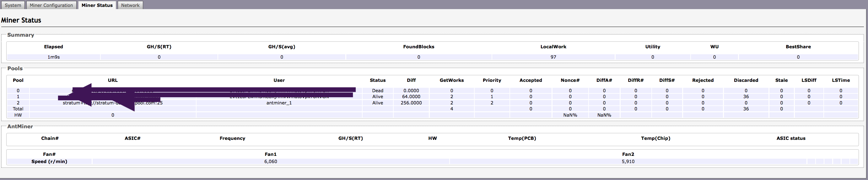The image size is (868, 180).
Task: Switch to the Miner Configuration tab
Action: pos(51,5)
